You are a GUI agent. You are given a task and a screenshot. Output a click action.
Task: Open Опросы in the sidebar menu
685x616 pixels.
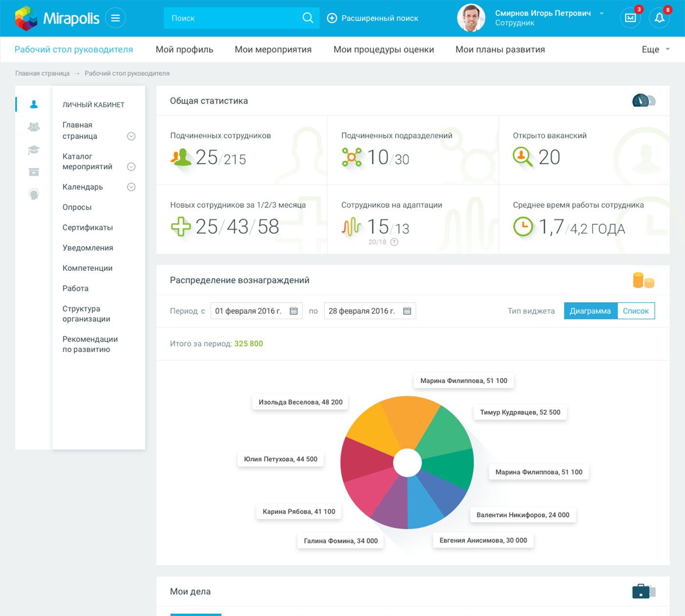[x=77, y=207]
